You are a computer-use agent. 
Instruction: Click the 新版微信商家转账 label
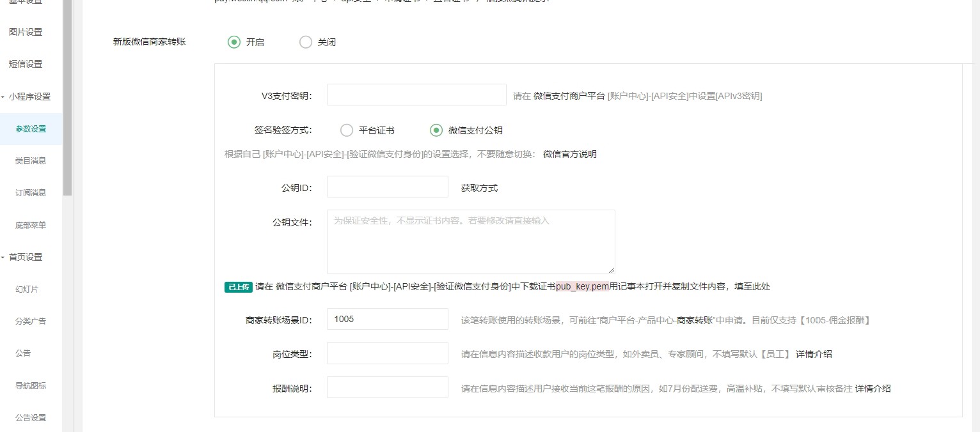tap(150, 42)
